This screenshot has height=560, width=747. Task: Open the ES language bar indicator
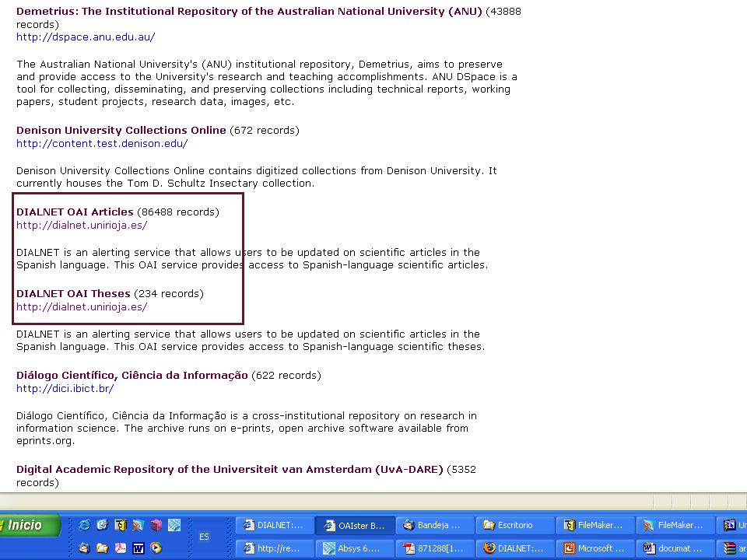[x=204, y=537]
